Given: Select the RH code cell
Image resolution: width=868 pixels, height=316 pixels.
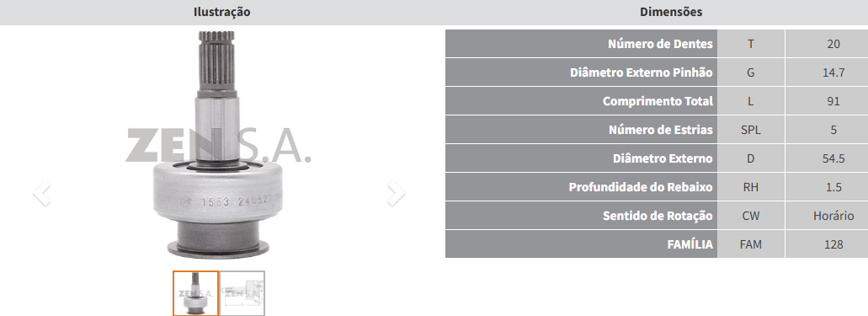Looking at the screenshot, I should pyautogui.click(x=751, y=187).
